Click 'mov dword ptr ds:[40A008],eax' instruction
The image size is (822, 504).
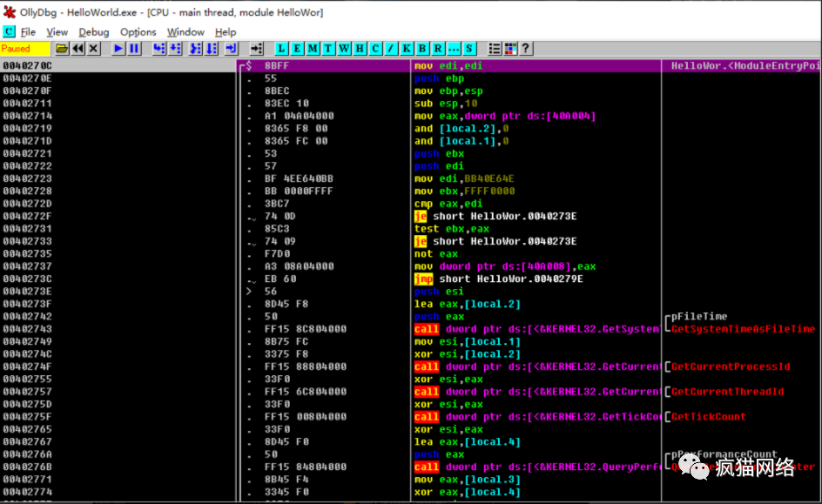[505, 266]
